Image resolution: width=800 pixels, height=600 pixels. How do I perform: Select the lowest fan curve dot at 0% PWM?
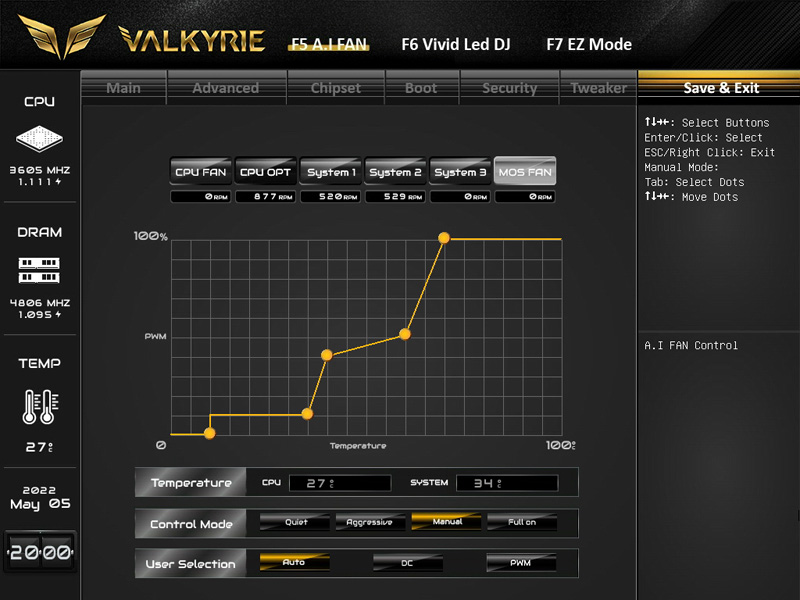pyautogui.click(x=210, y=433)
